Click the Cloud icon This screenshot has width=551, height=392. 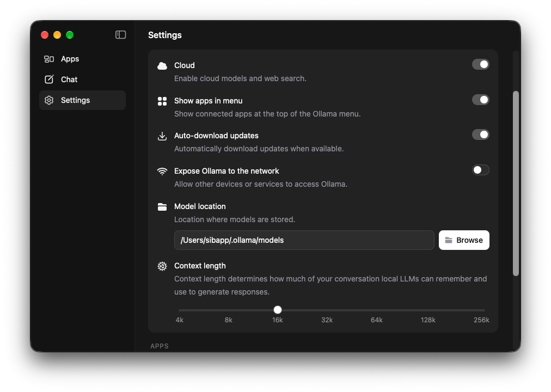162,66
